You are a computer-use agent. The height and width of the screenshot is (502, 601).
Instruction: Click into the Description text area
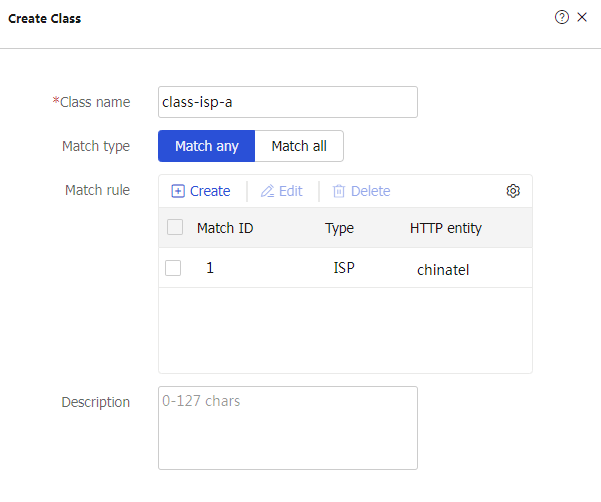[288, 428]
